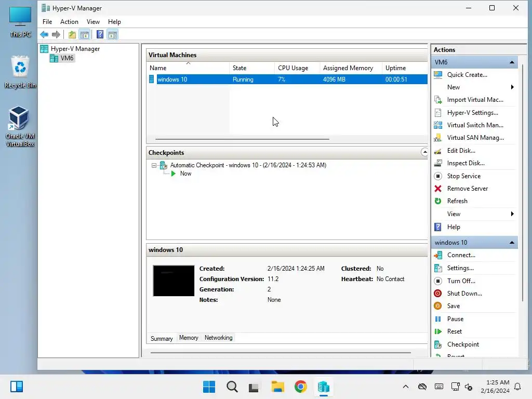Click the Connect icon under windows 10
The height and width of the screenshot is (399, 532).
438,255
